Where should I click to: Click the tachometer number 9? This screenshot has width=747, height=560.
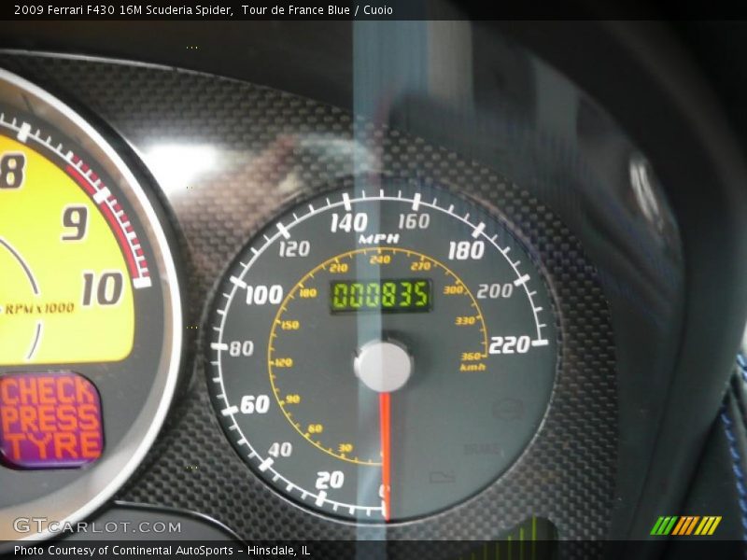[x=75, y=222]
